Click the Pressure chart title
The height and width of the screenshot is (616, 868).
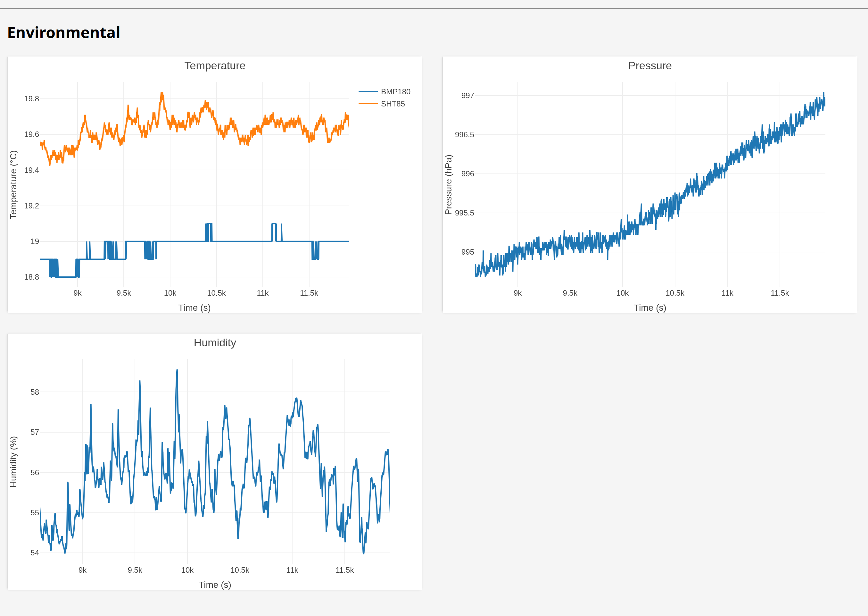coord(650,66)
